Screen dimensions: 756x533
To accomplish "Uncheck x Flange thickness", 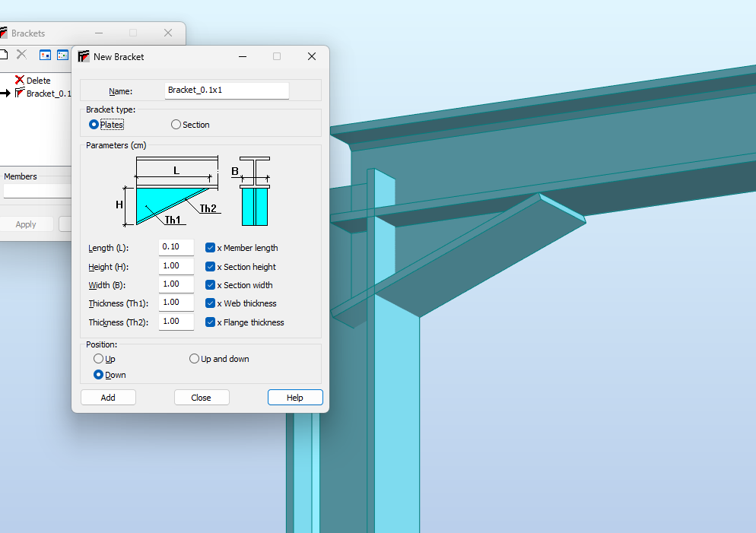I will pyautogui.click(x=210, y=322).
